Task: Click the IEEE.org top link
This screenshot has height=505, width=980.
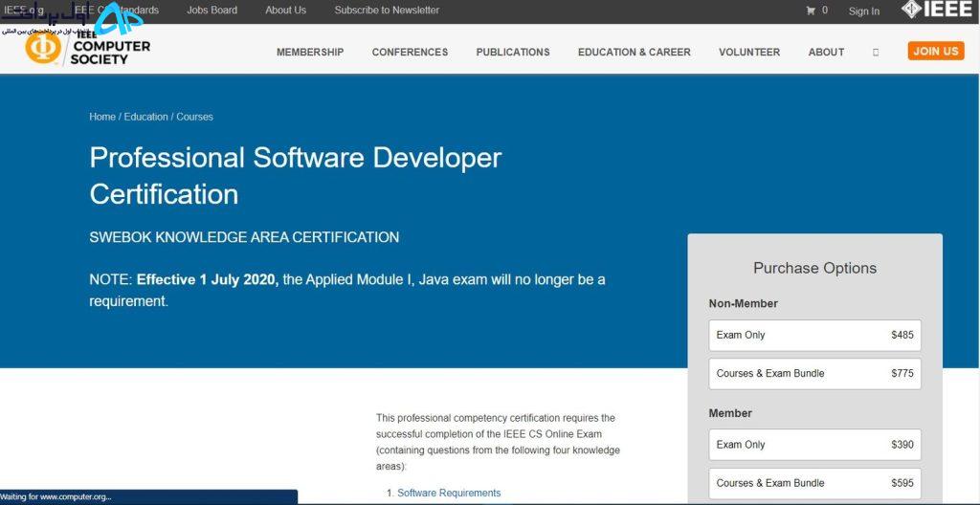Action: pos(23,10)
